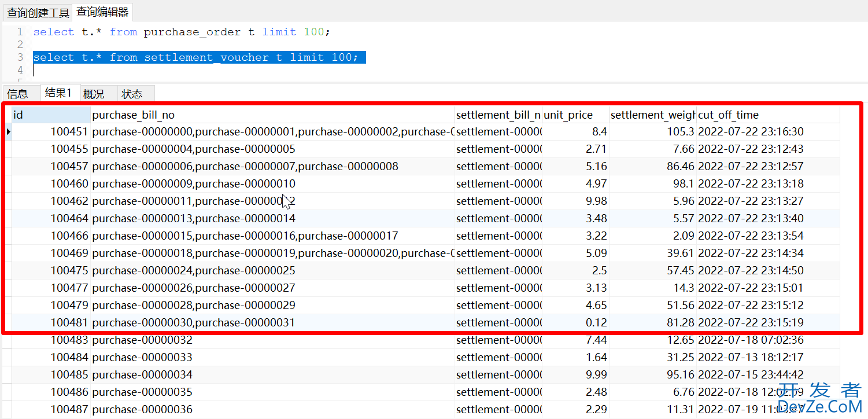Switch to the 查询创建工具 tab

pyautogui.click(x=38, y=12)
